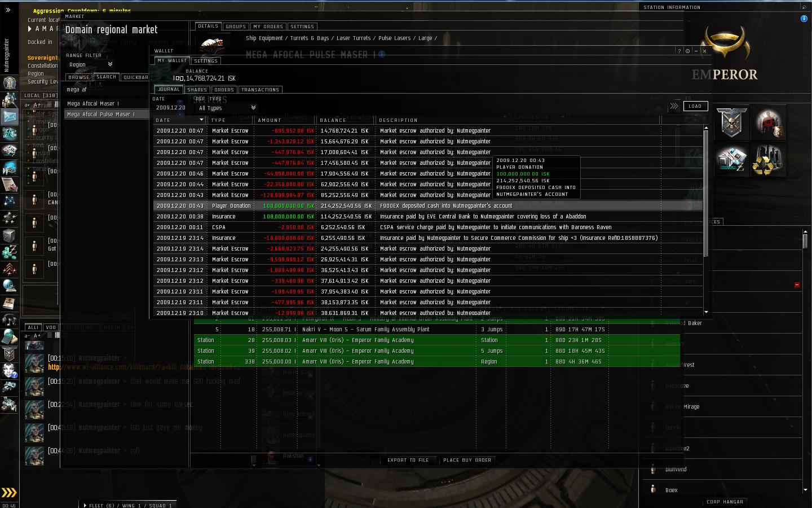Click the wallet journal scroll-up arrow

[x=706, y=129]
